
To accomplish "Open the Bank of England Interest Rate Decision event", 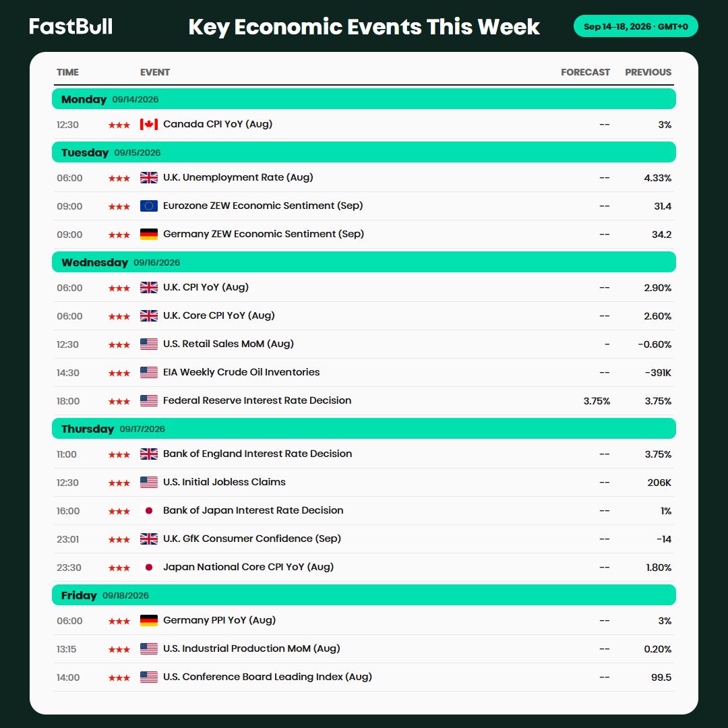I will point(257,454).
